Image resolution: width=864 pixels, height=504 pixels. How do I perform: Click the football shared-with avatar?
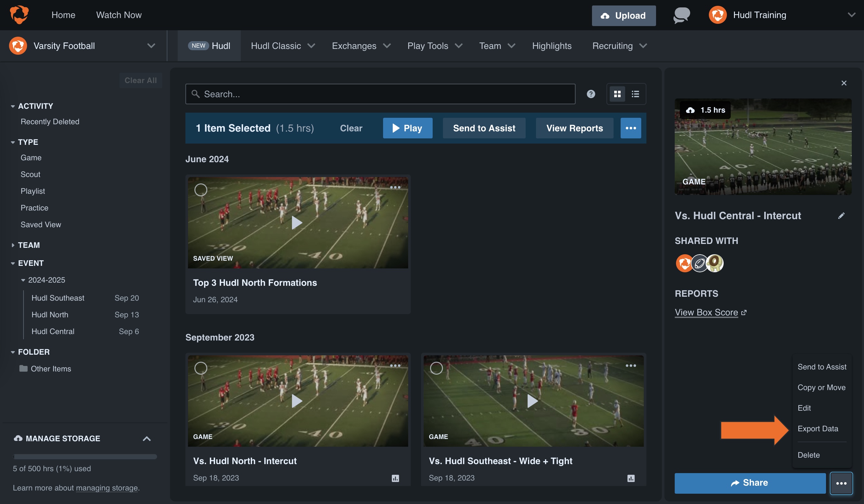[700, 263]
